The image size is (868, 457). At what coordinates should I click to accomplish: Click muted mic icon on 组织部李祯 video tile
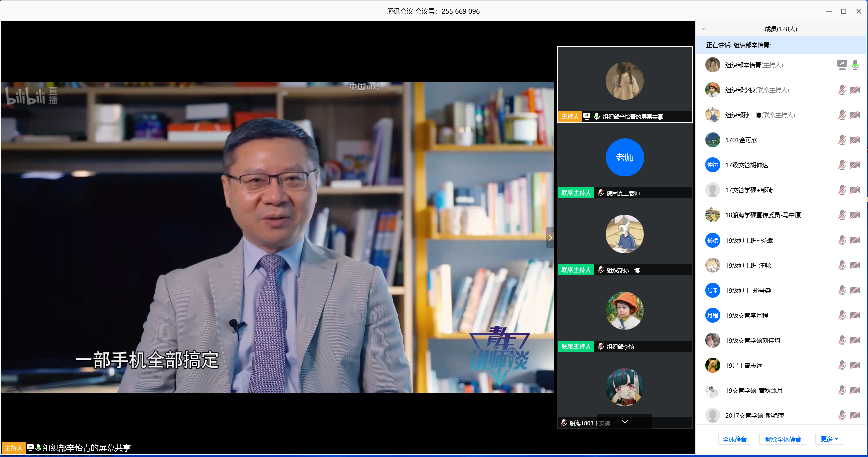coord(601,346)
